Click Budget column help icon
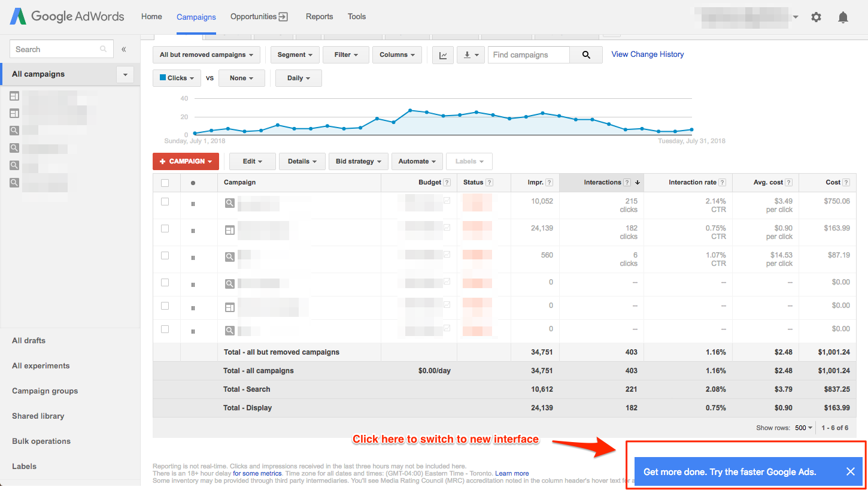This screenshot has height=490, width=868. click(447, 183)
